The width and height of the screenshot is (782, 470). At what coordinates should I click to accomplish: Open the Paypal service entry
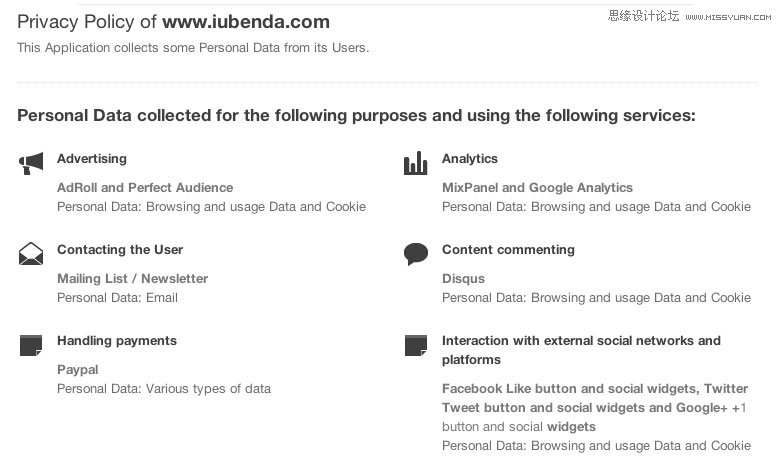click(x=78, y=370)
